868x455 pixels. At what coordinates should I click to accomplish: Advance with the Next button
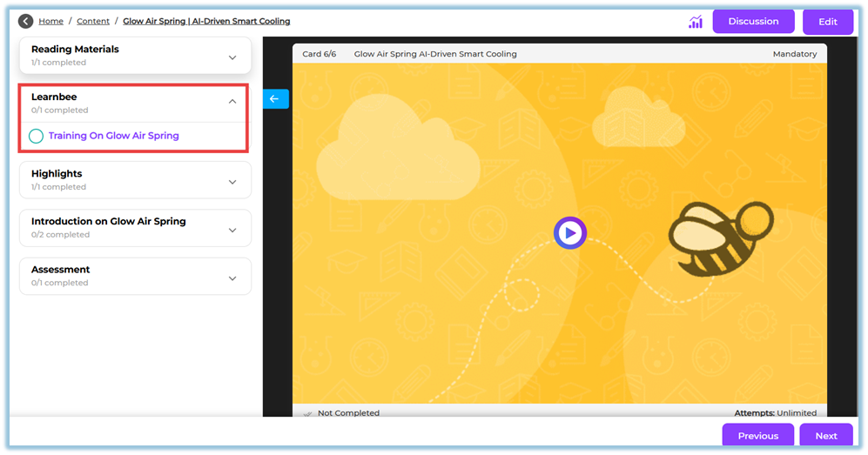825,436
